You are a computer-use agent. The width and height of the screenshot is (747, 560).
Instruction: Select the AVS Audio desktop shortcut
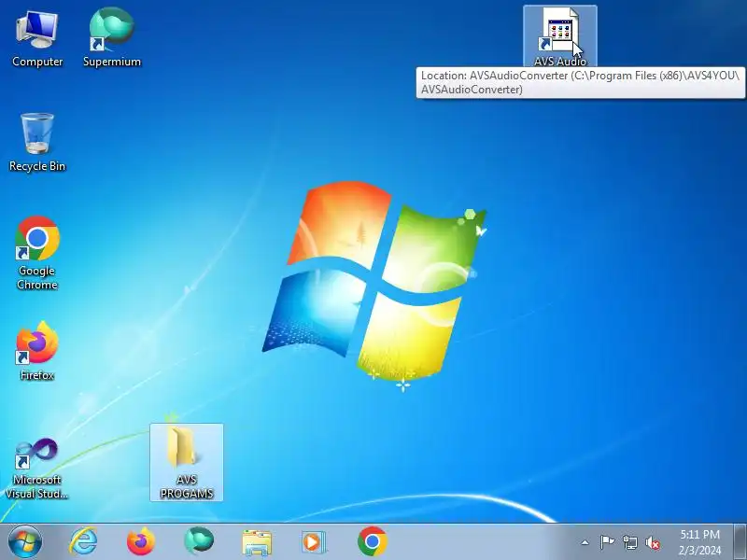(559, 37)
